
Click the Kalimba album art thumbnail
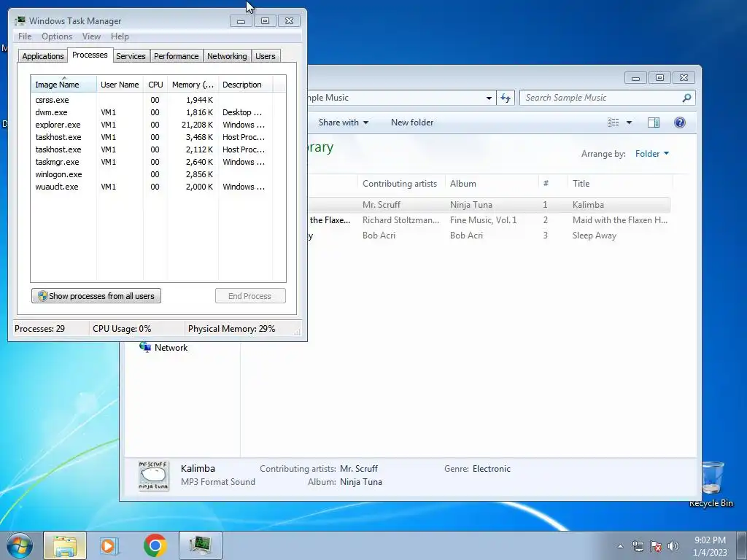click(x=153, y=475)
